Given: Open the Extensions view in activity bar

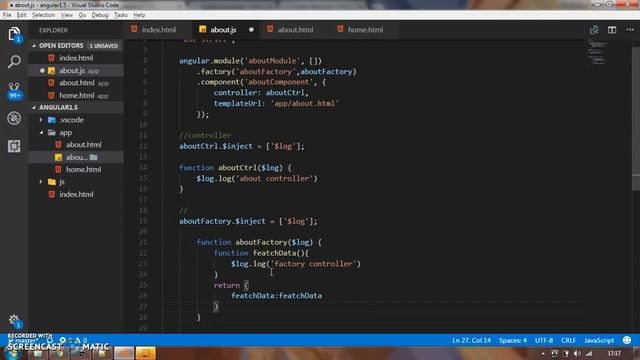Looking at the screenshot, I should [x=14, y=146].
